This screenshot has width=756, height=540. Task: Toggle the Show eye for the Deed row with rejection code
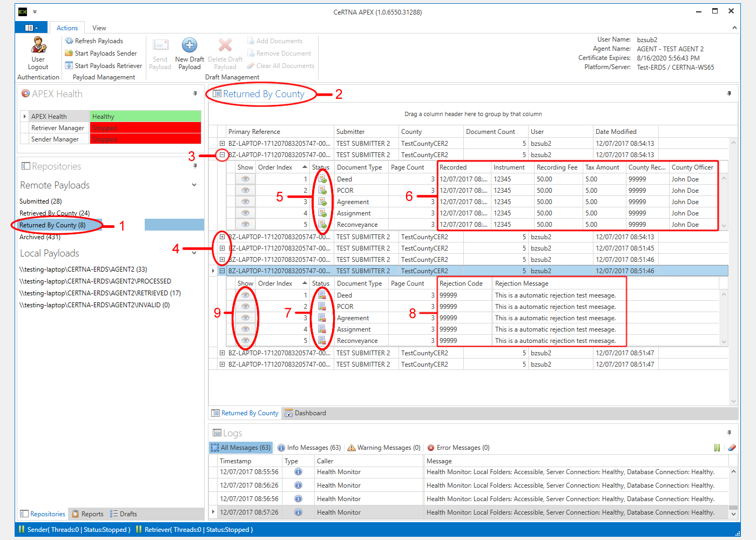click(245, 295)
